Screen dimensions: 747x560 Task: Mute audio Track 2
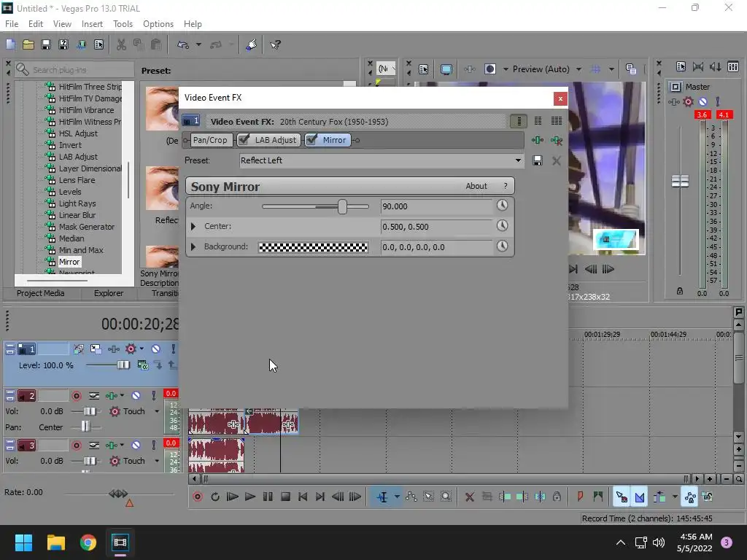(136, 395)
